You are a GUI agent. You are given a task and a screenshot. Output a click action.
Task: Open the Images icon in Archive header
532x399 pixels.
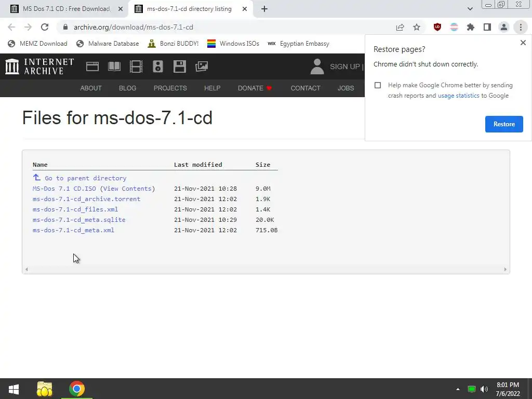[202, 66]
